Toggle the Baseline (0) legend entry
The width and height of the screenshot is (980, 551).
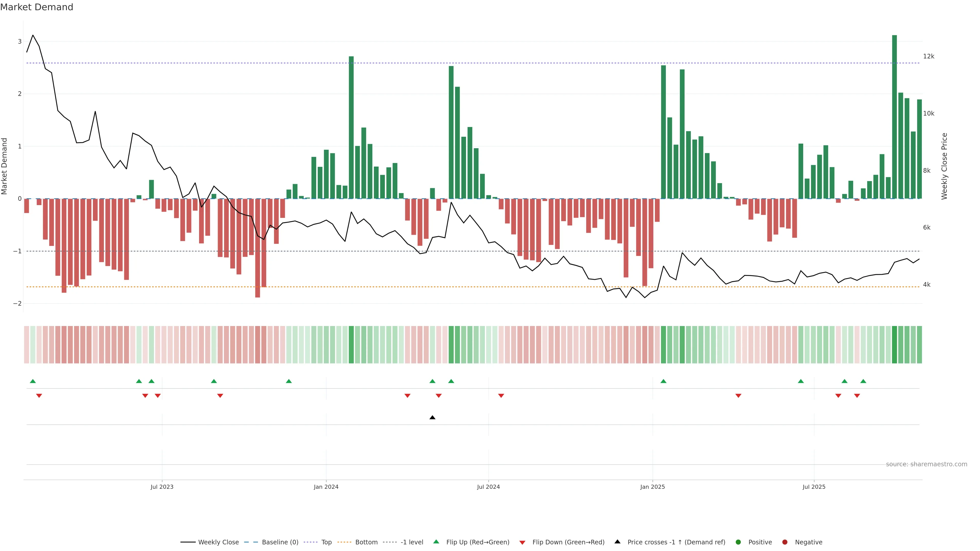point(280,542)
